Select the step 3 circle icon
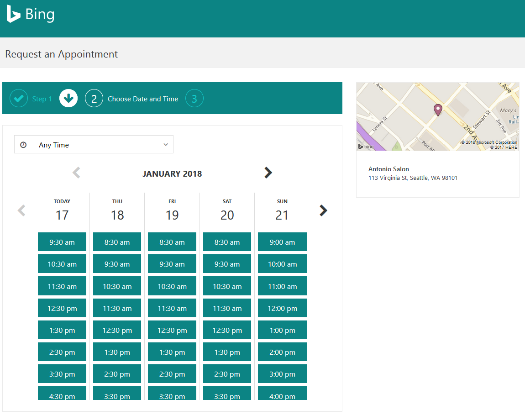 194,99
